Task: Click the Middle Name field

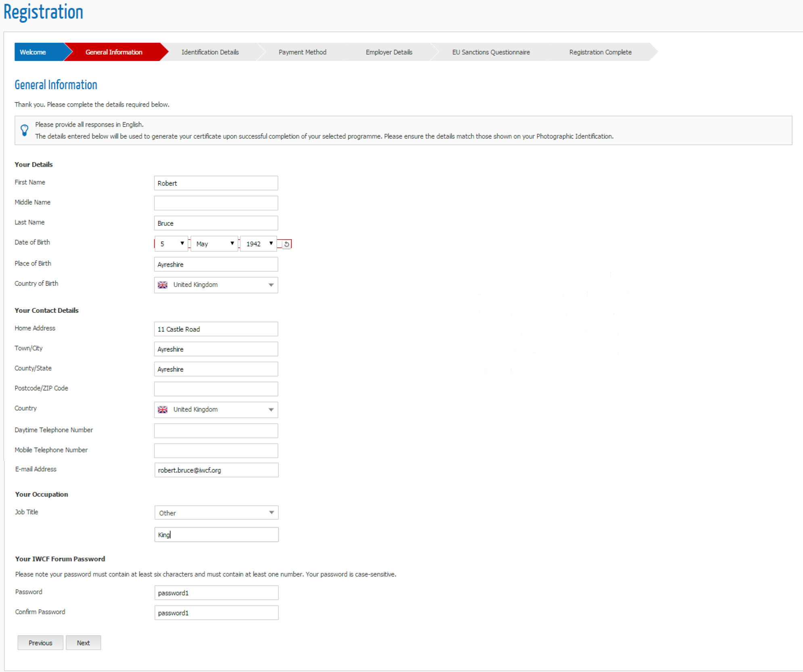Action: [x=216, y=203]
